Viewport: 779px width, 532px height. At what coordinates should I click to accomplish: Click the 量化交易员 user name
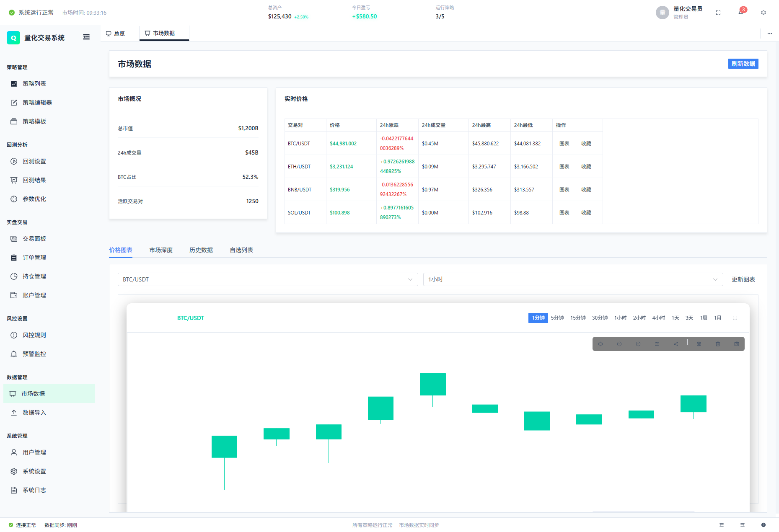(x=688, y=9)
